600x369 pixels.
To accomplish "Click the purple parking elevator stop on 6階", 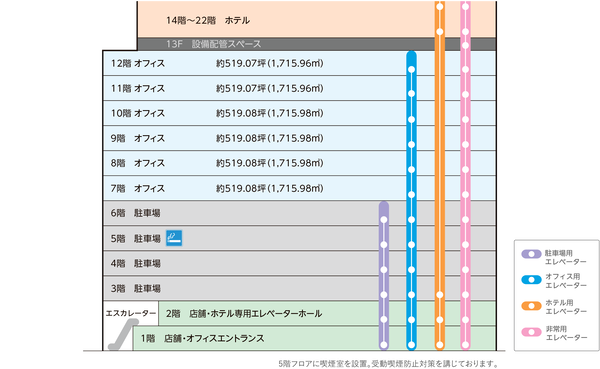I will click(x=384, y=220).
